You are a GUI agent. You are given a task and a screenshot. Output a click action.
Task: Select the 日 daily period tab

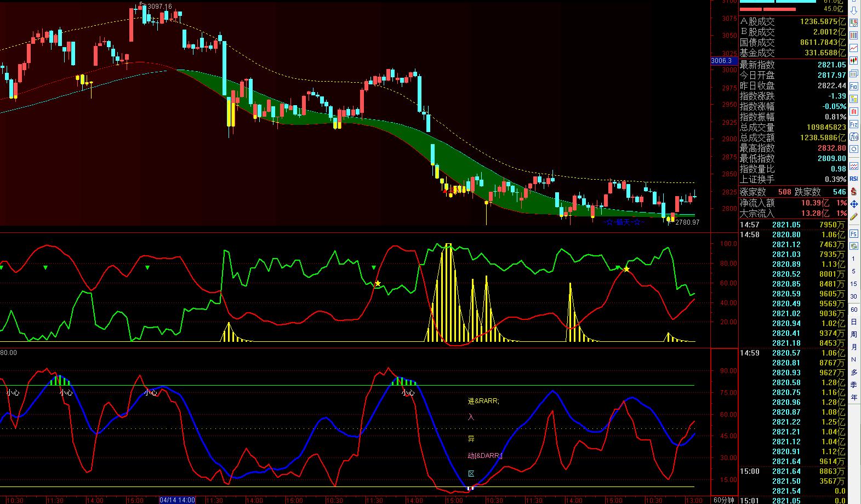(x=853, y=322)
